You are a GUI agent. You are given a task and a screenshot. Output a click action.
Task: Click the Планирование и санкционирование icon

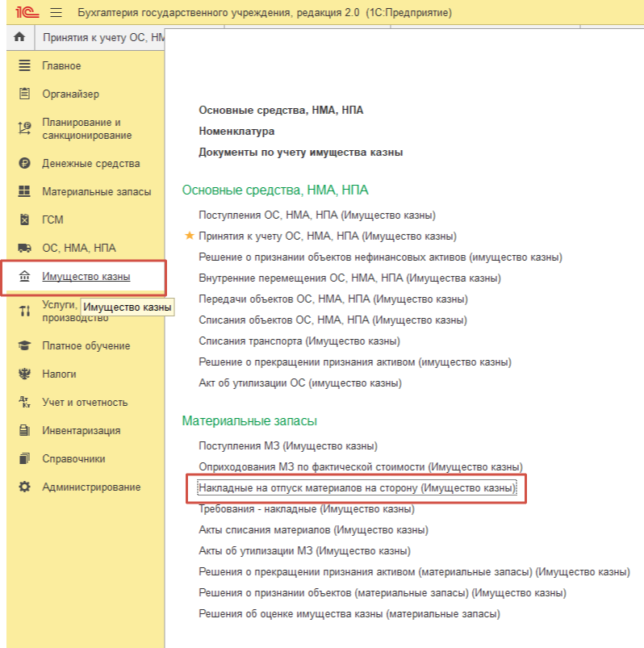click(24, 128)
